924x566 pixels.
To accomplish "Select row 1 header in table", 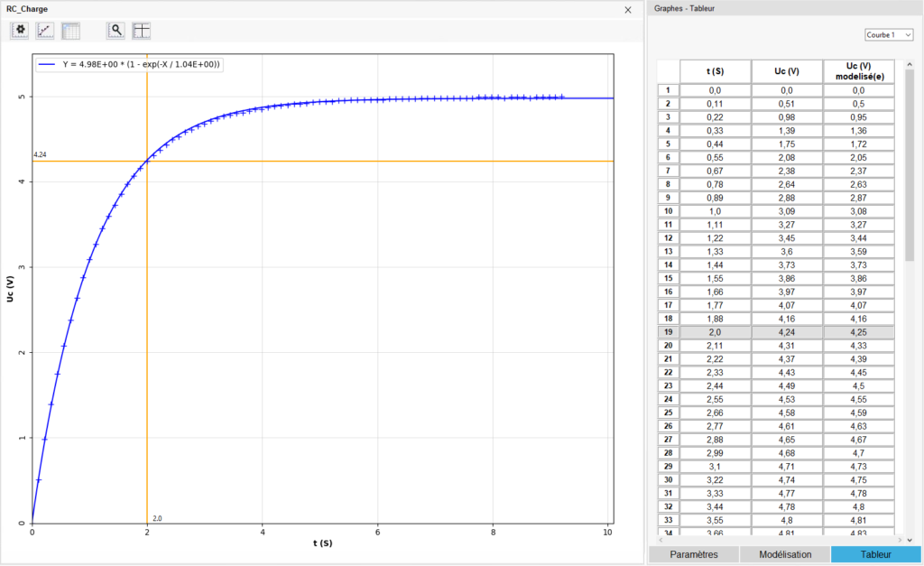I will [x=667, y=90].
